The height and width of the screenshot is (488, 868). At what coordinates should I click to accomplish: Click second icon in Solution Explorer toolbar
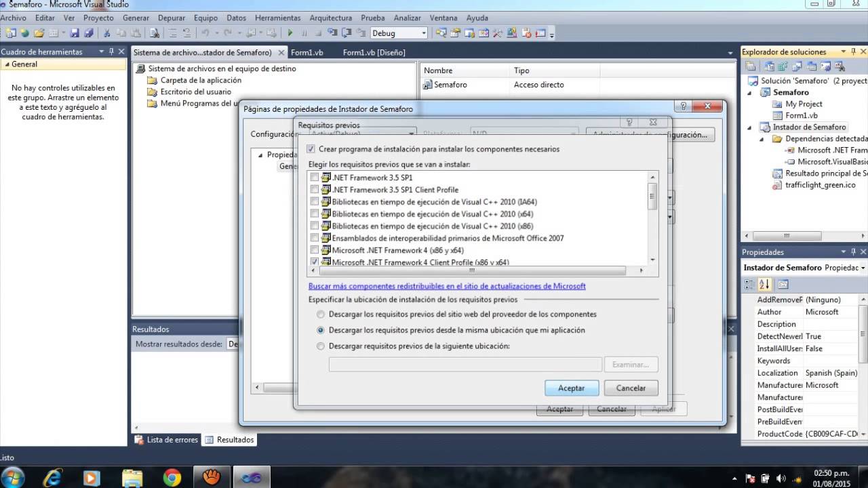coord(769,66)
